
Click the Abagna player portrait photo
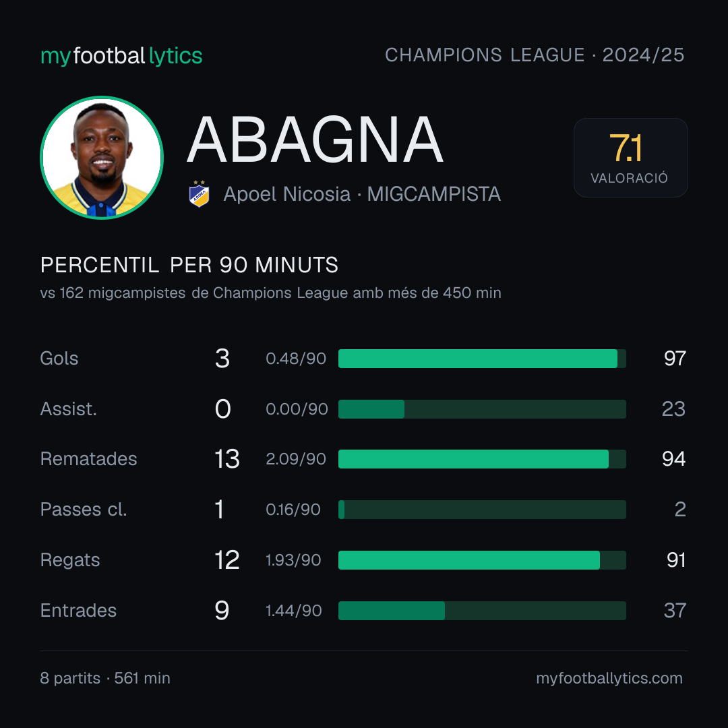point(102,157)
